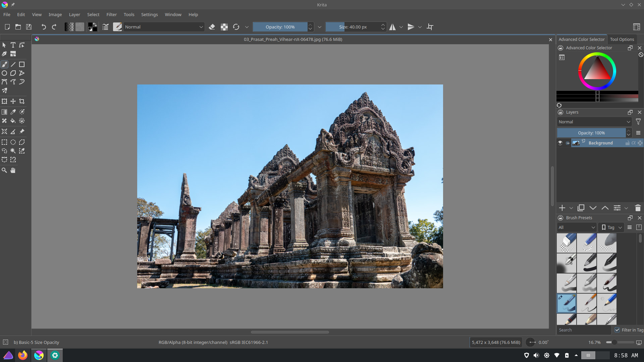Screen dimensions: 644x362
Task: Hide the Background layer eye icon
Action: (x=560, y=143)
